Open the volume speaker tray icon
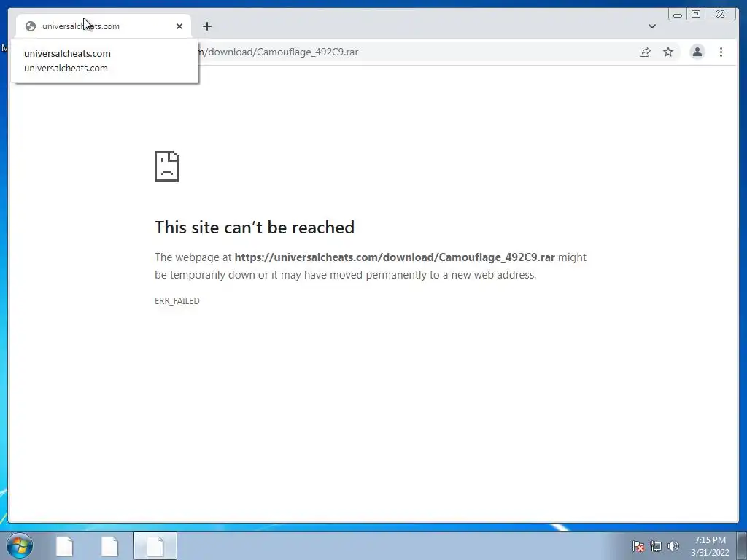Viewport: 747px width, 560px height. pyautogui.click(x=673, y=546)
